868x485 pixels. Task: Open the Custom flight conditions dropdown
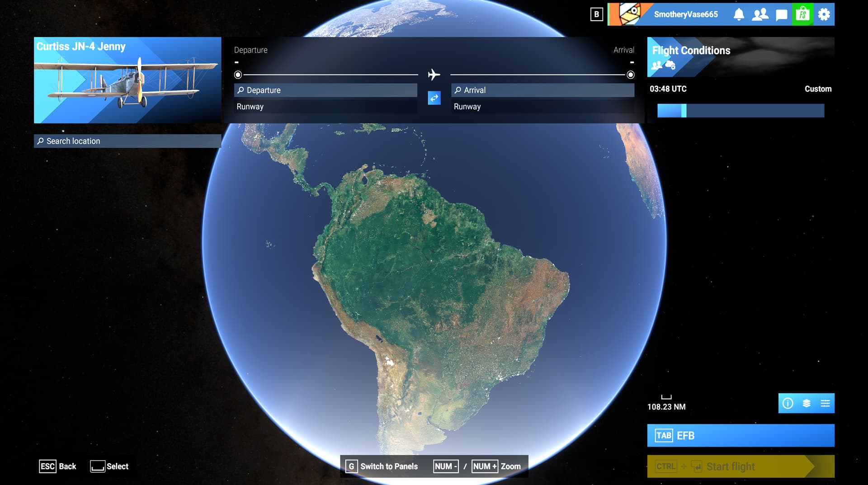coord(818,89)
